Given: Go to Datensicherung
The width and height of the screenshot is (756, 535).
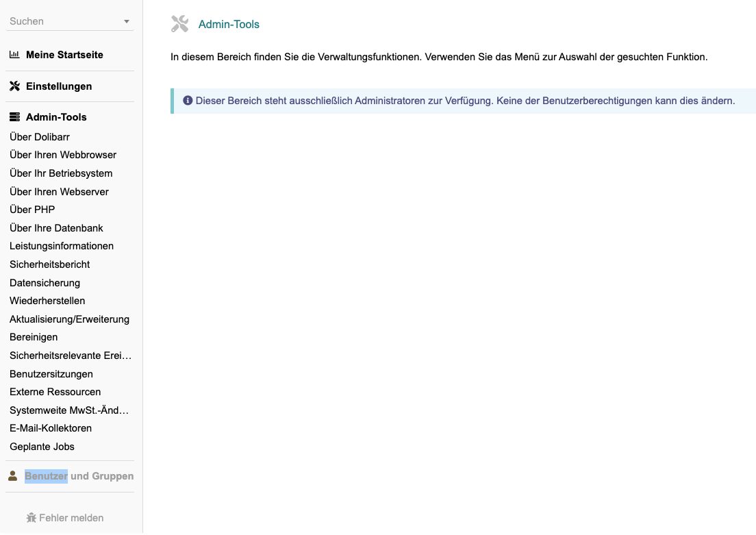Looking at the screenshot, I should coord(45,283).
